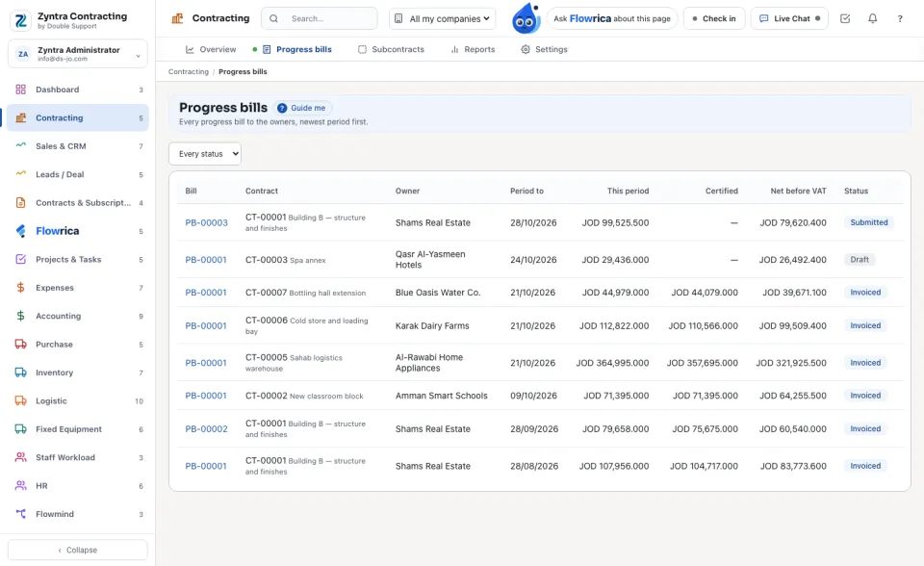This screenshot has width=924, height=566.
Task: Open Accounting dollar icon
Action: point(20,316)
